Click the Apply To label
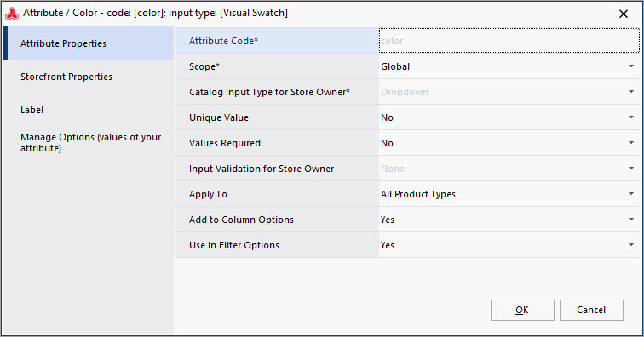 pyautogui.click(x=208, y=194)
